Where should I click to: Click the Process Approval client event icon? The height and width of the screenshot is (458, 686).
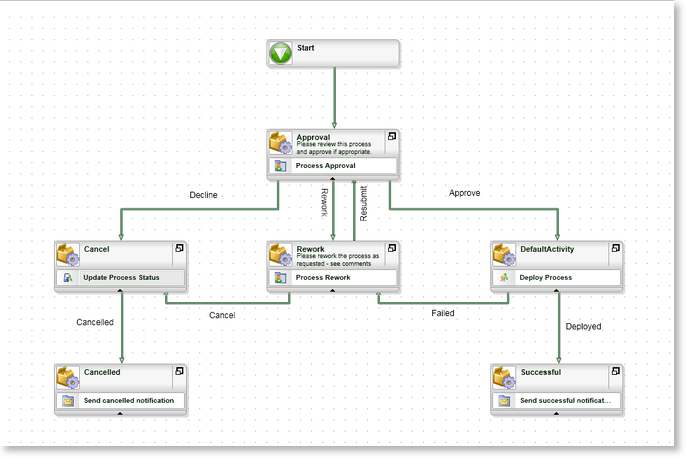click(x=280, y=166)
